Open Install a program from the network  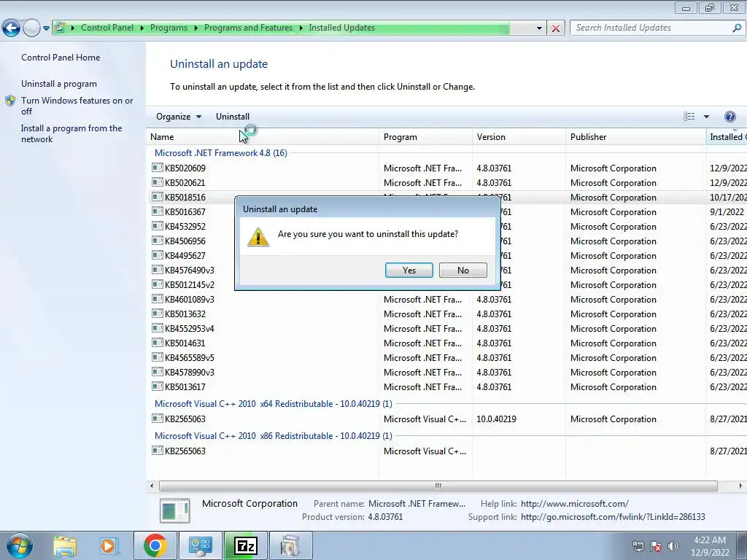coord(71,134)
